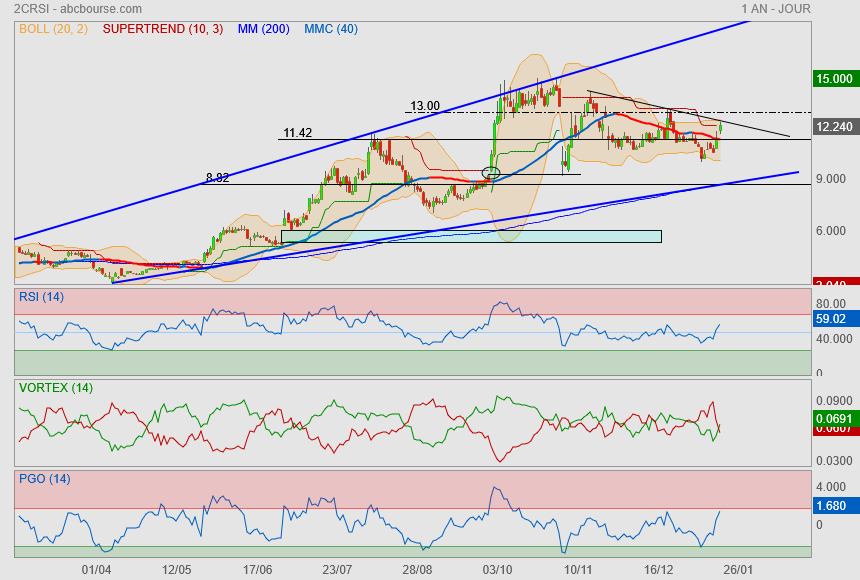This screenshot has height=580, width=860.
Task: Select the MMC (40) legend label
Action: point(331,29)
